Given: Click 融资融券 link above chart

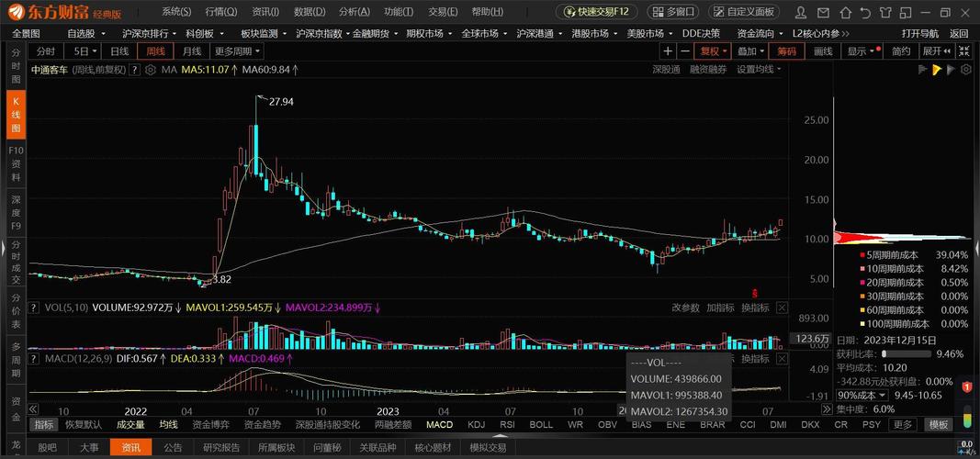Looking at the screenshot, I should click(x=708, y=70).
